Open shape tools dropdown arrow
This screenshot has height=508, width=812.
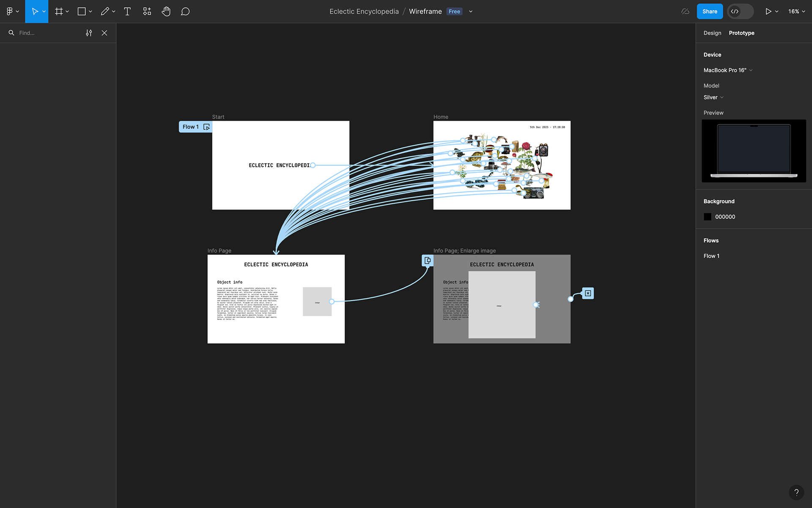coord(91,11)
